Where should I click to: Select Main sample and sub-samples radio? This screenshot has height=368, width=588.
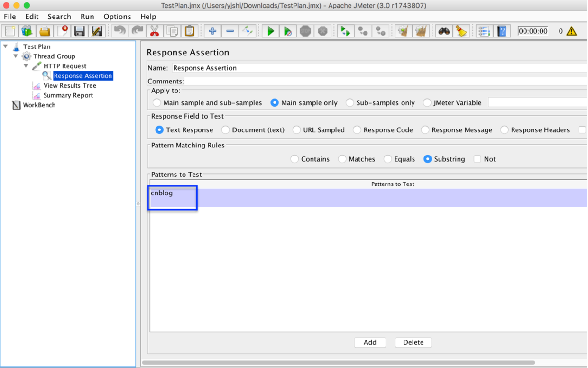point(157,102)
